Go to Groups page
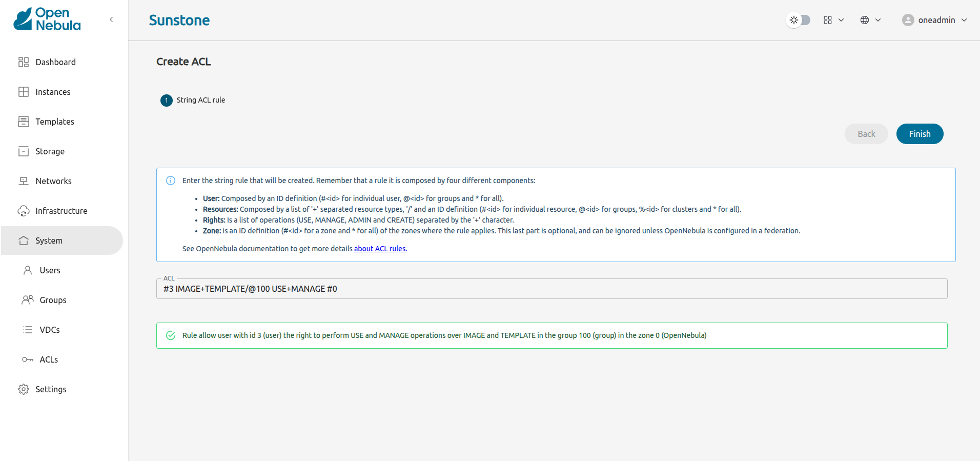Screen dimensions: 980x461 click(x=62, y=300)
